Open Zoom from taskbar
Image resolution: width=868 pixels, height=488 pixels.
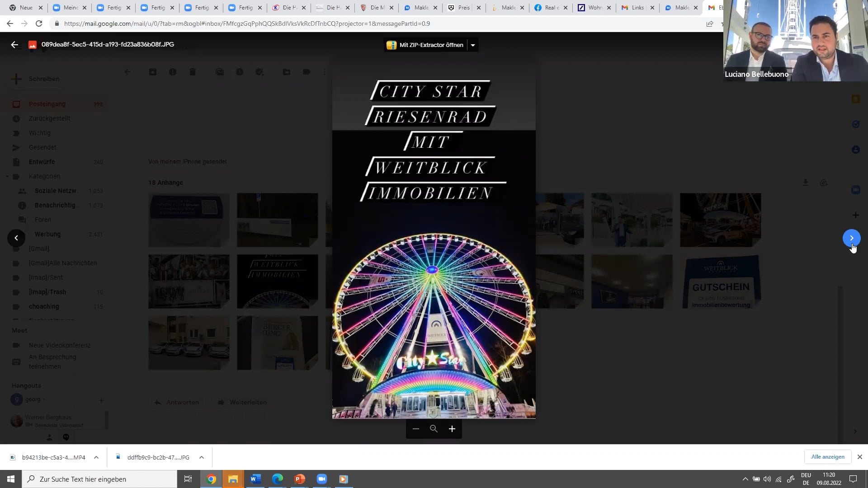322,479
